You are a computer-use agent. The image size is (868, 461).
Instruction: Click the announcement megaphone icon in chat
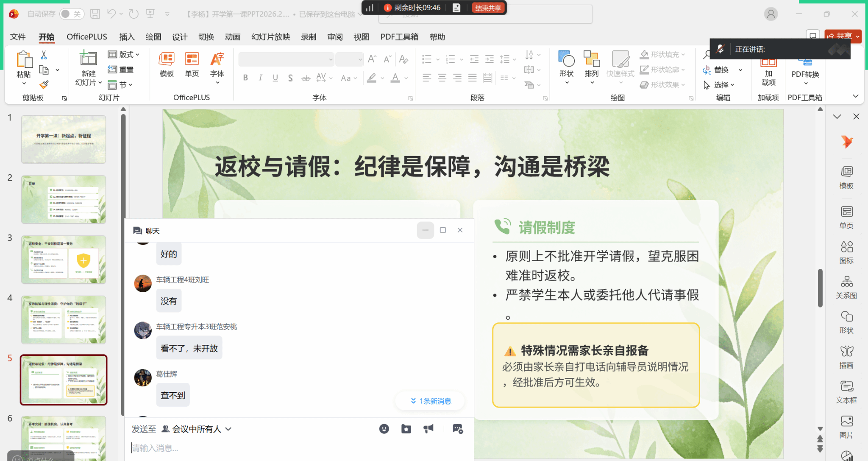point(428,429)
